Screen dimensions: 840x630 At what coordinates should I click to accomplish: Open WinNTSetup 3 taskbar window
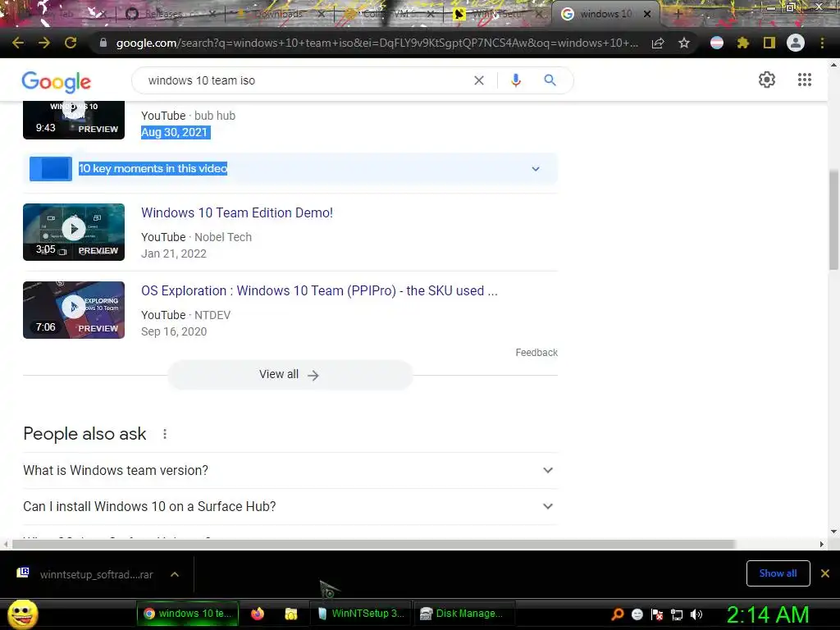click(361, 614)
